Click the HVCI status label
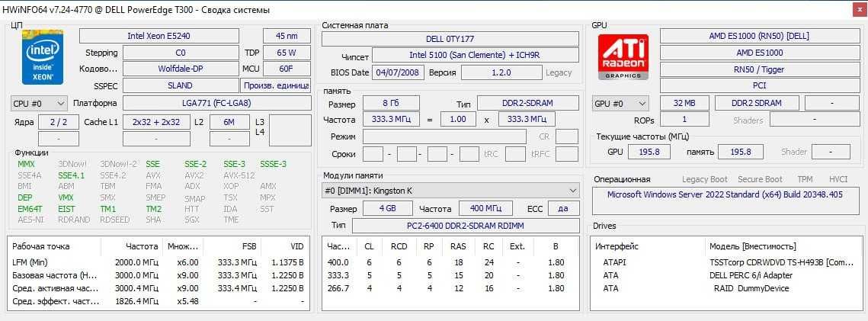868x321 pixels. coord(838,179)
